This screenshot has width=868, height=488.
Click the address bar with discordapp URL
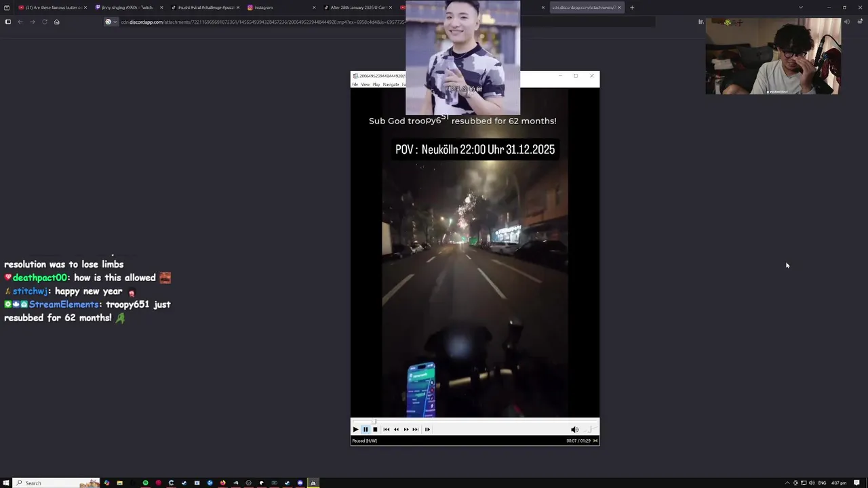[x=380, y=22]
